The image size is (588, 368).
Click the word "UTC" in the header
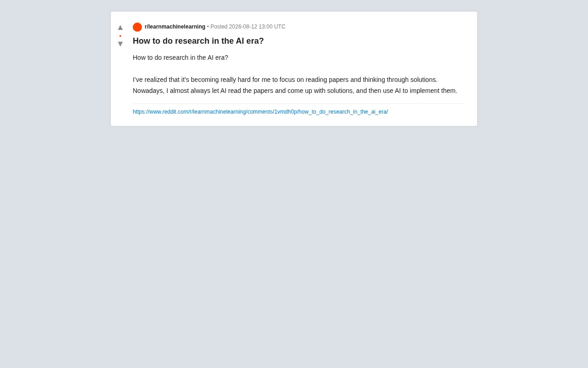(x=280, y=27)
